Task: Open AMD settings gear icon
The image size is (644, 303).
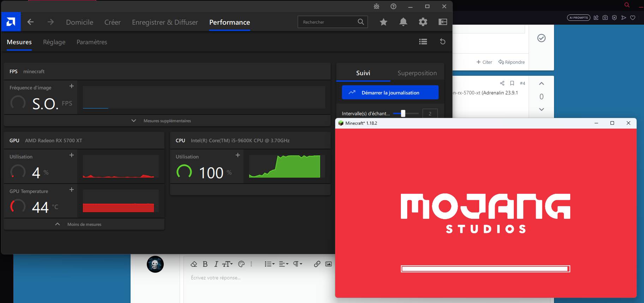Action: point(423,22)
